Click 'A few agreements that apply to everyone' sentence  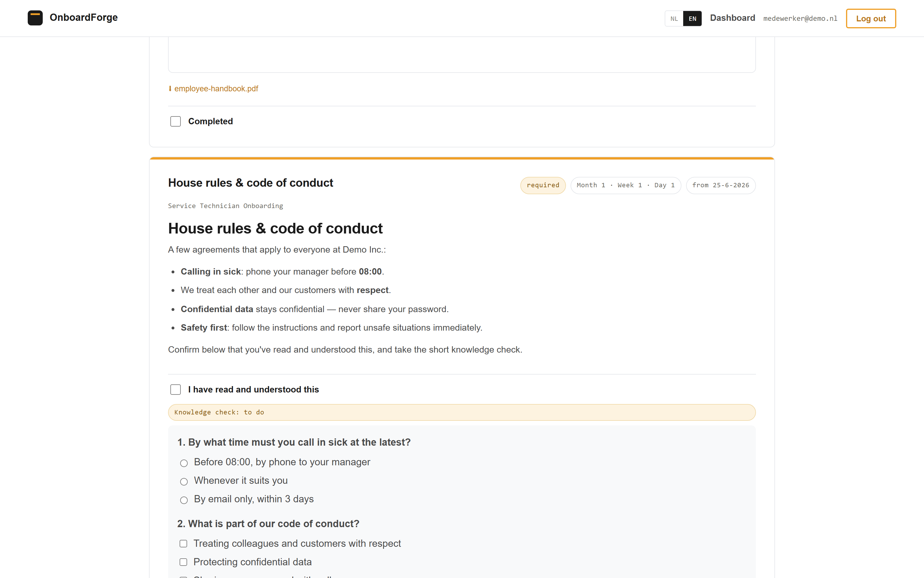point(277,250)
